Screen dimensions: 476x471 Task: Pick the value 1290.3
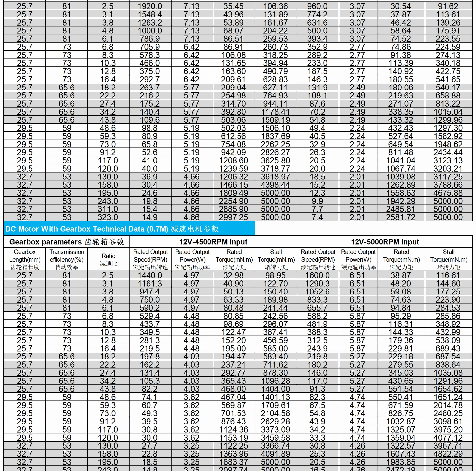tap(317, 284)
